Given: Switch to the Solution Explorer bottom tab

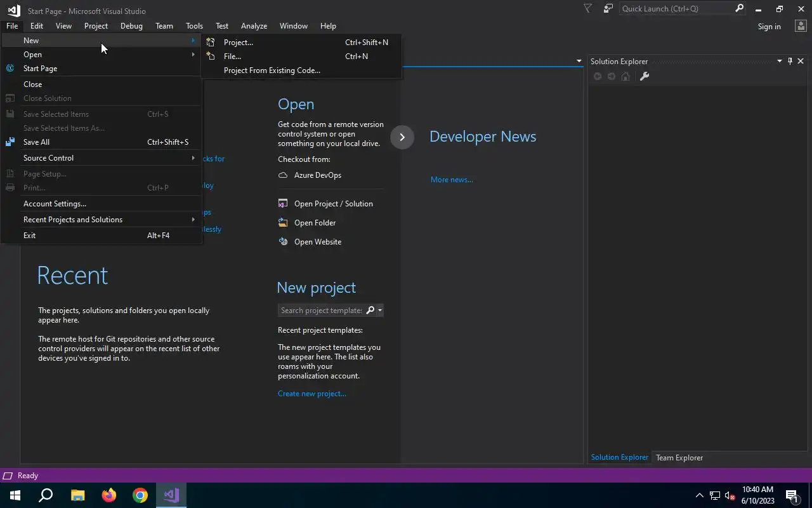Looking at the screenshot, I should (620, 457).
